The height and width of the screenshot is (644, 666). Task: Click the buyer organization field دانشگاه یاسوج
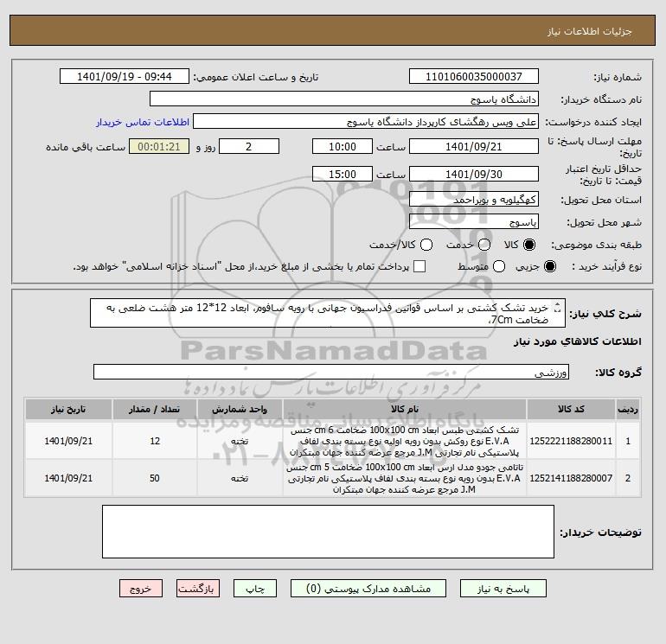[344, 99]
